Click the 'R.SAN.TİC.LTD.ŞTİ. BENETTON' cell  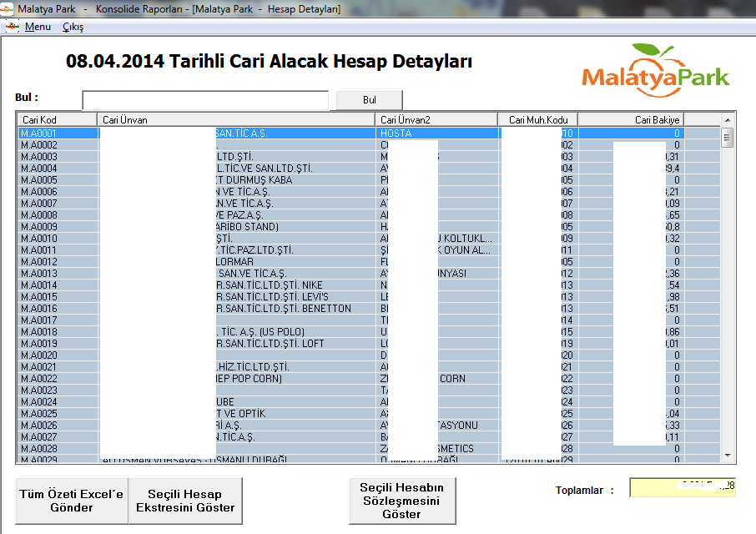(284, 309)
